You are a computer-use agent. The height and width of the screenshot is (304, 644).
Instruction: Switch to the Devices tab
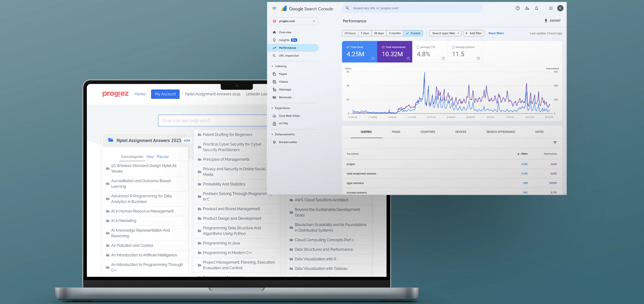(x=461, y=132)
